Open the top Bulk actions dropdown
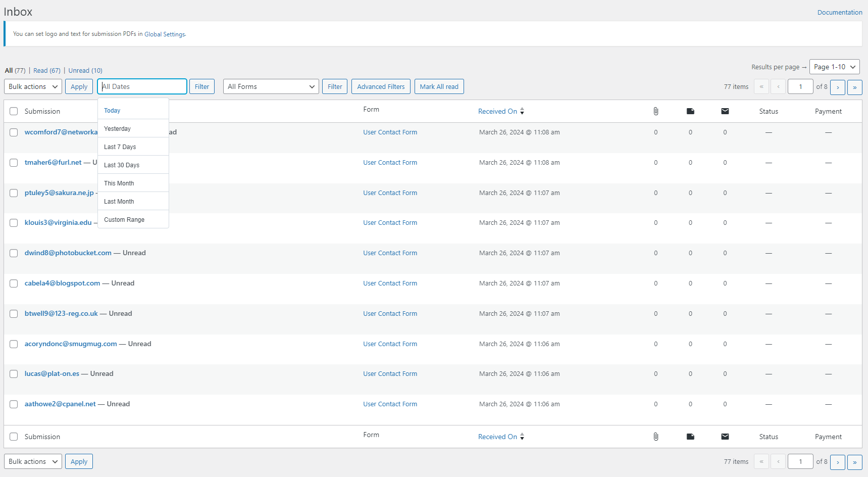This screenshot has width=868, height=477. [x=33, y=86]
